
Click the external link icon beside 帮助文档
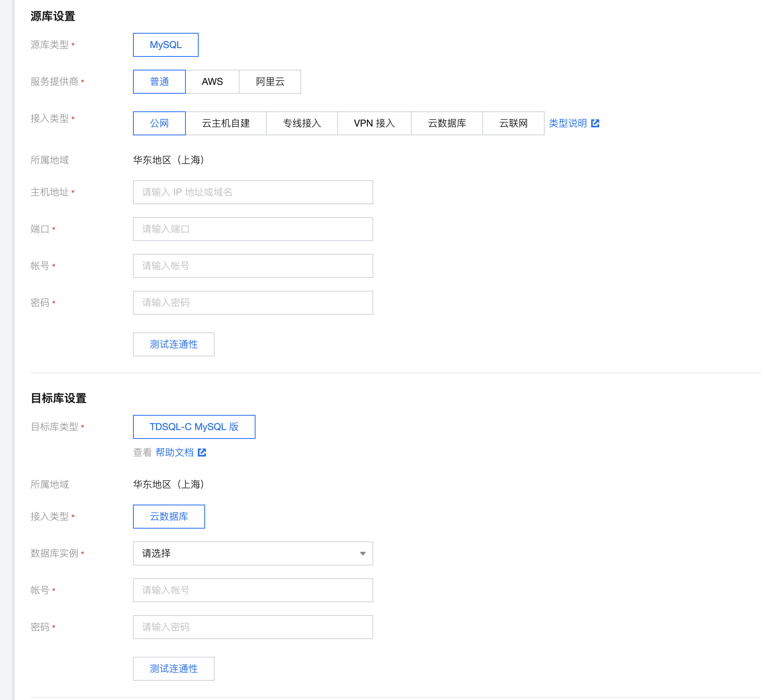[x=202, y=453]
